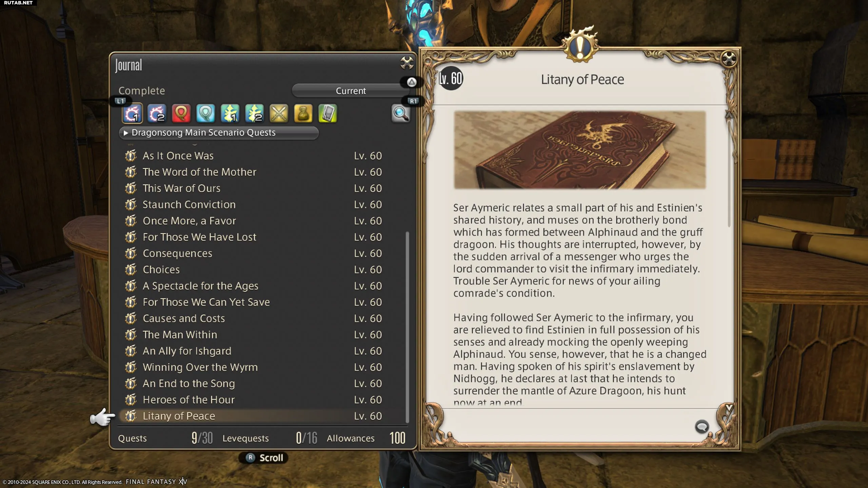Select the delivery/mail envelope icon
This screenshot has height=488, width=868.
pos(328,113)
